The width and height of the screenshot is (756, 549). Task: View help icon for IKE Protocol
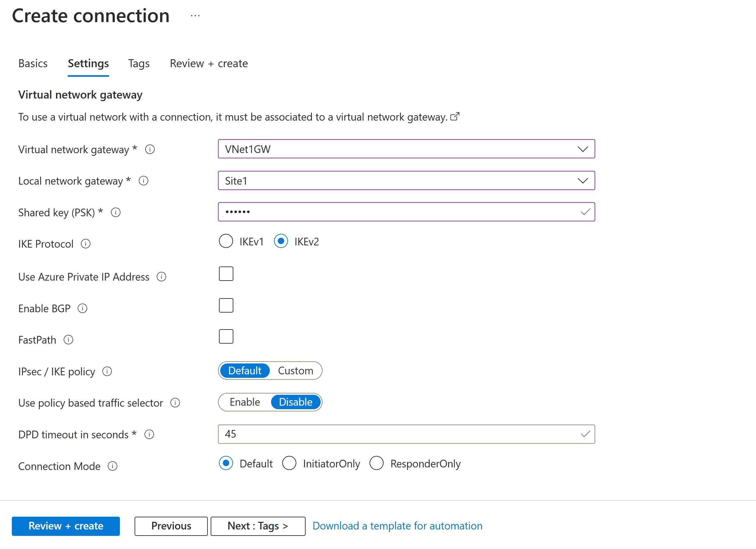tap(85, 244)
